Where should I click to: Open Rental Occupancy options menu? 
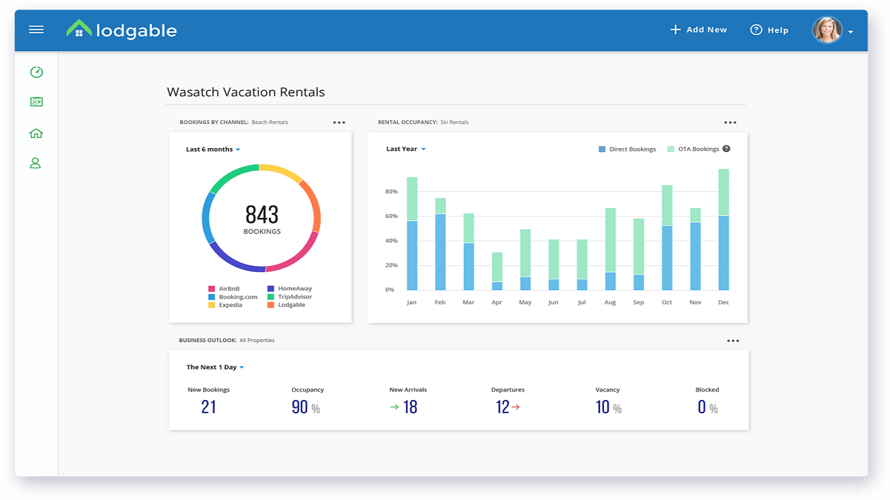click(730, 123)
